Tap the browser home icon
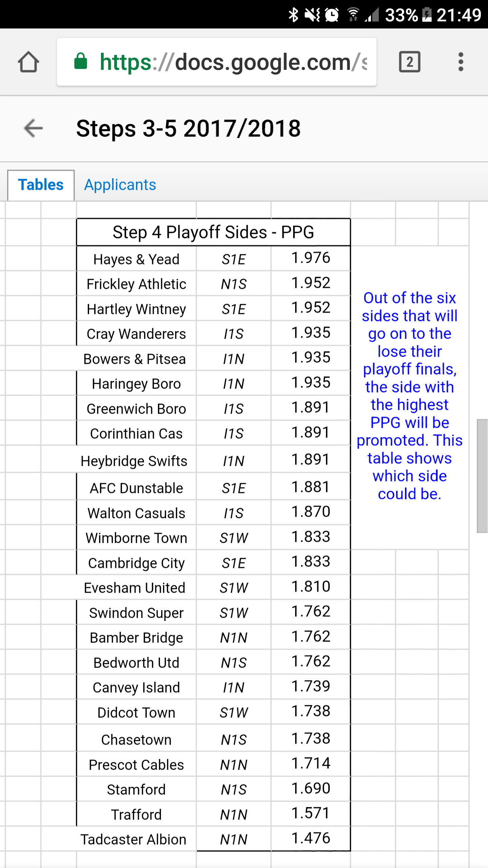 pos(28,62)
